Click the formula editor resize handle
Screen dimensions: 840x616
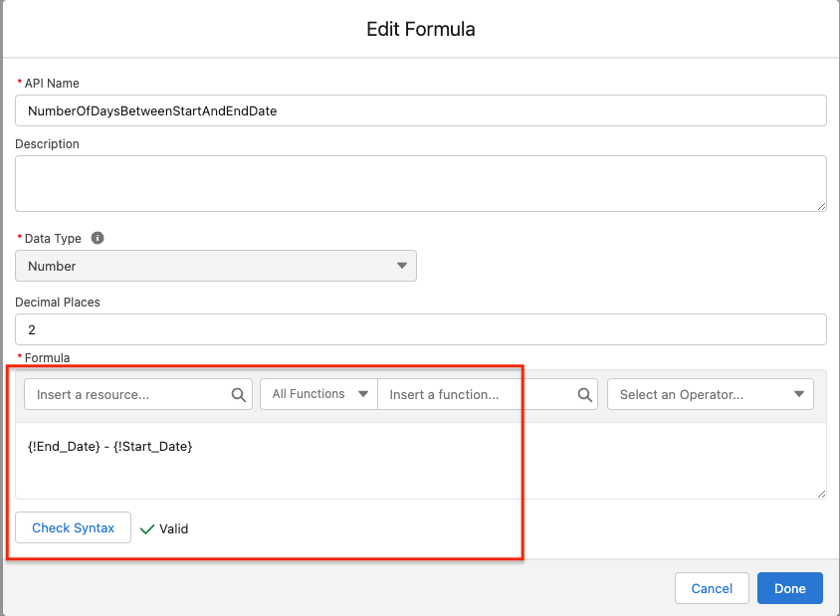[x=821, y=494]
